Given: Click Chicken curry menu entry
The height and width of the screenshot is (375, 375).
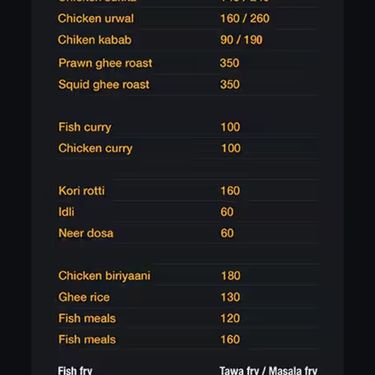Looking at the screenshot, I should click(95, 148).
